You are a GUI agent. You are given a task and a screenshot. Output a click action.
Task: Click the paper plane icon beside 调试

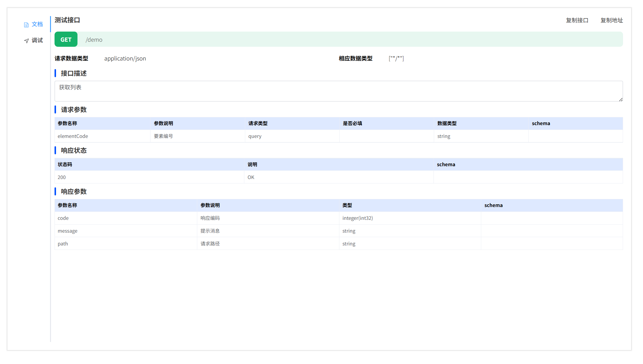click(x=27, y=41)
